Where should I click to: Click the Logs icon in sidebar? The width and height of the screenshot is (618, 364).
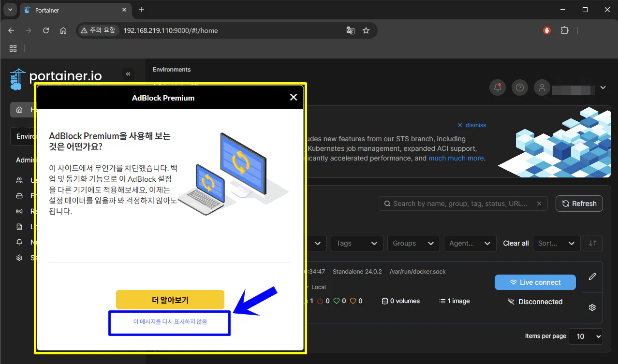19,227
